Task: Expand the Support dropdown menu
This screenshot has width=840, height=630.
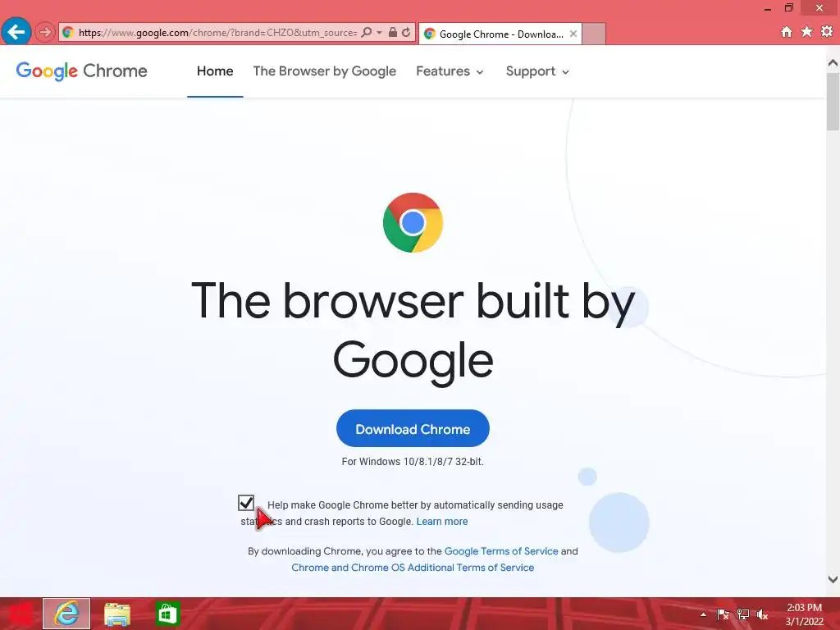Action: click(x=537, y=71)
